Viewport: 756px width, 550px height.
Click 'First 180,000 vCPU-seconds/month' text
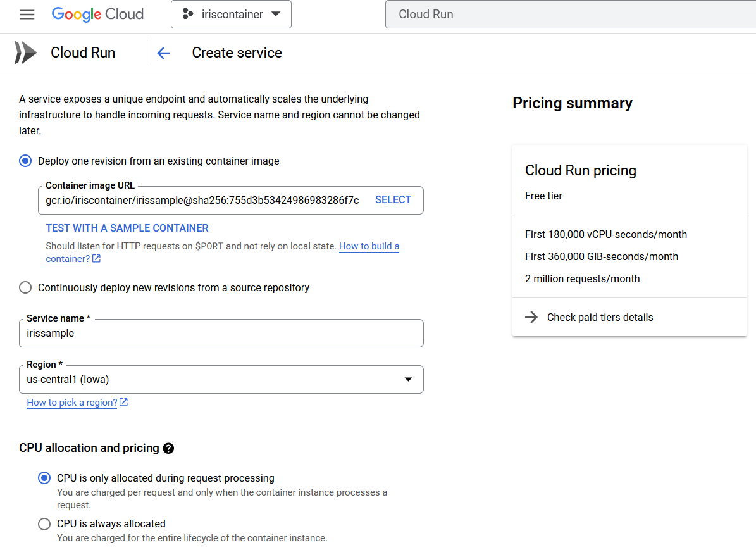pyautogui.click(x=606, y=234)
